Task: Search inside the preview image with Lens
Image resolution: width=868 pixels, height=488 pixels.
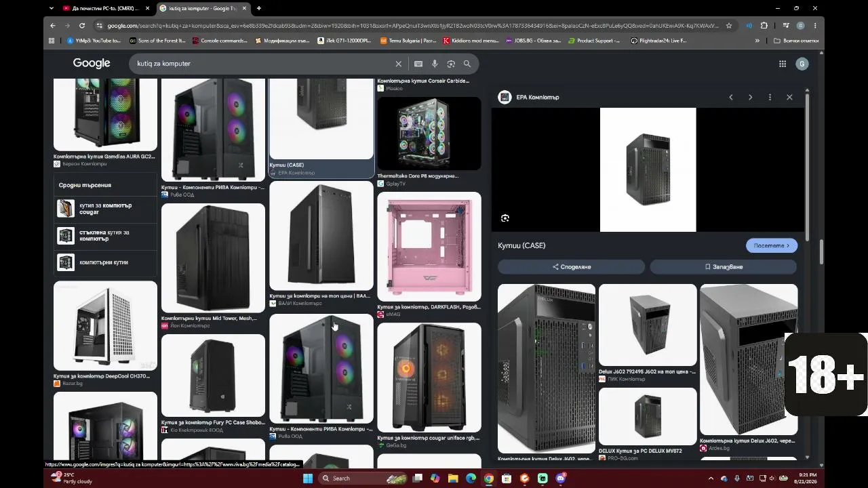Action: [x=505, y=218]
